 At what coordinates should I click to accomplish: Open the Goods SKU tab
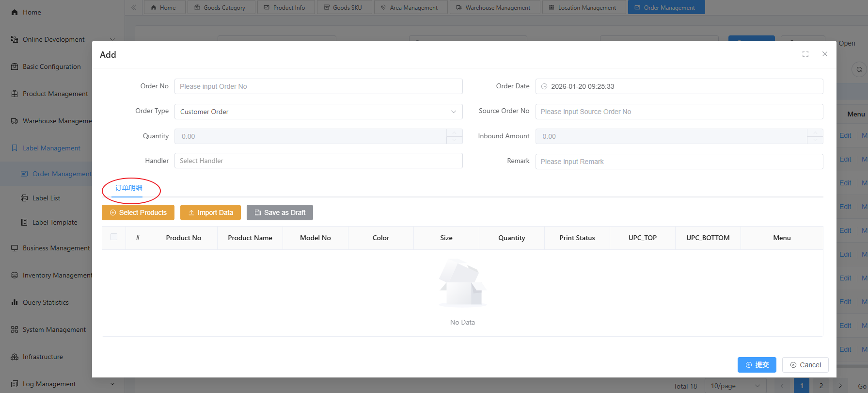pos(343,7)
